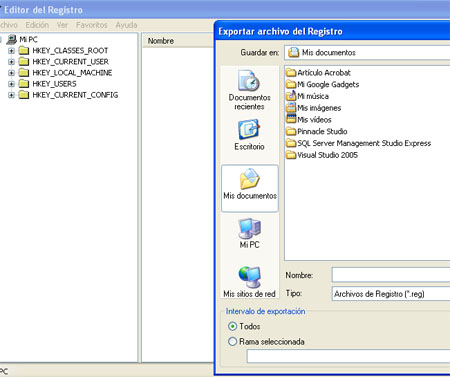Click the selected branch path text field
Viewport: 450px width, 377px height.
tap(348, 356)
